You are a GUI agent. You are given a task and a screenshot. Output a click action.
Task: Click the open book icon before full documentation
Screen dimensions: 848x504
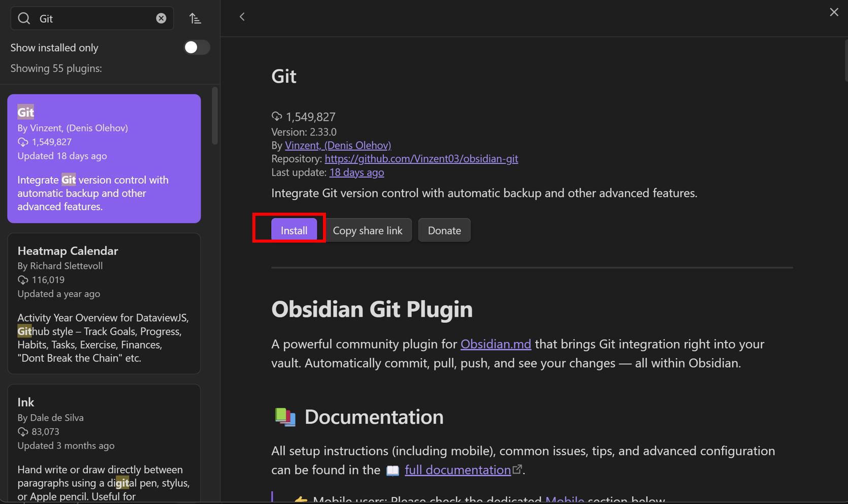pyautogui.click(x=393, y=471)
